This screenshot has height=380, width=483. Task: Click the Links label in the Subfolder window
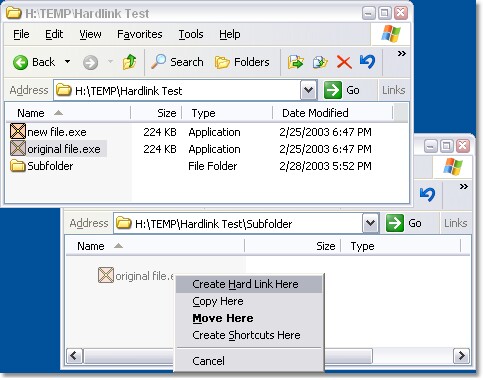point(455,223)
